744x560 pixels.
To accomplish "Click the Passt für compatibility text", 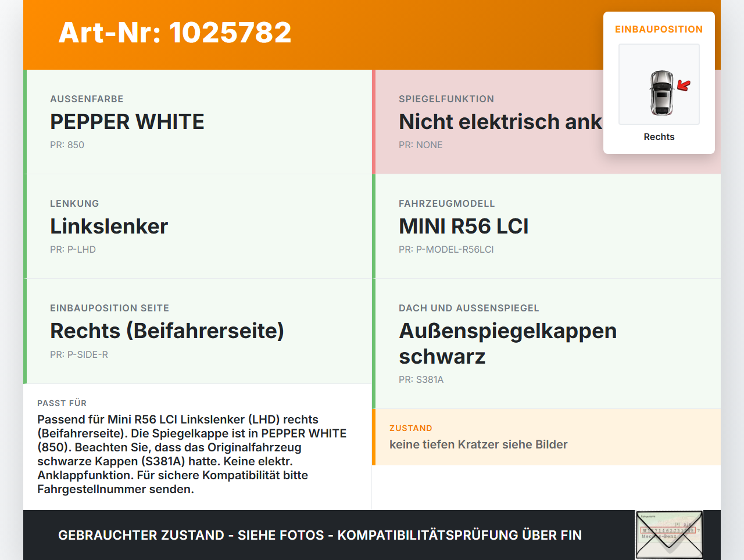I will [192, 454].
